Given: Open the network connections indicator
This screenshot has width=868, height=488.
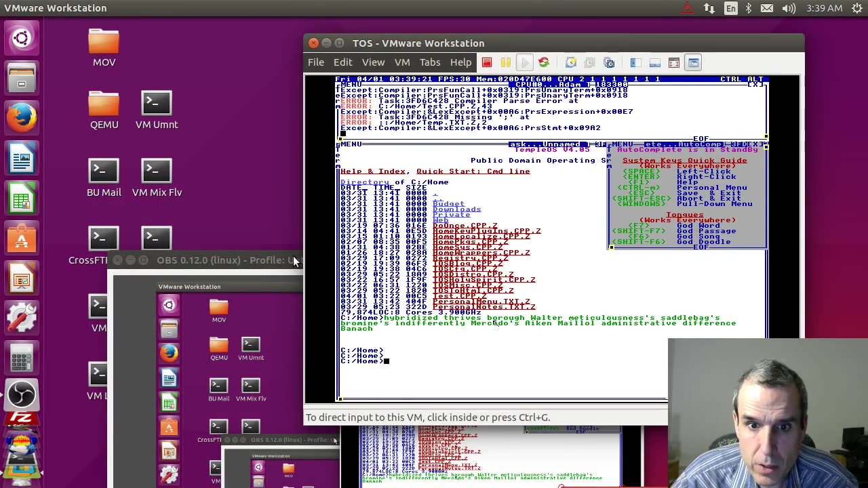Looking at the screenshot, I should point(709,8).
